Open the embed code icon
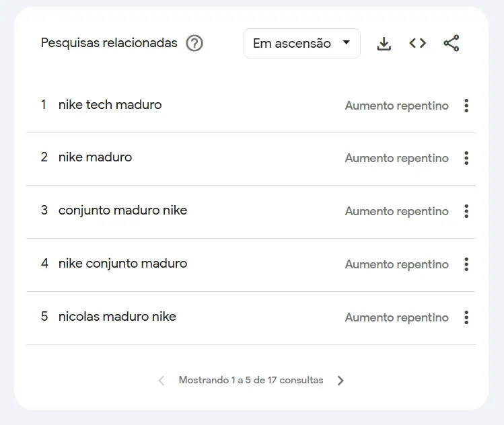504x425 pixels. click(x=418, y=44)
